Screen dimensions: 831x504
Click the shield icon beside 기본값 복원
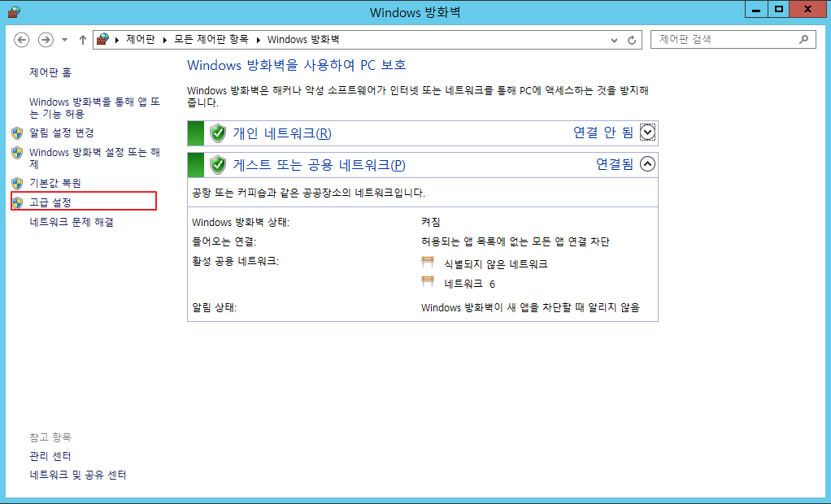18,184
